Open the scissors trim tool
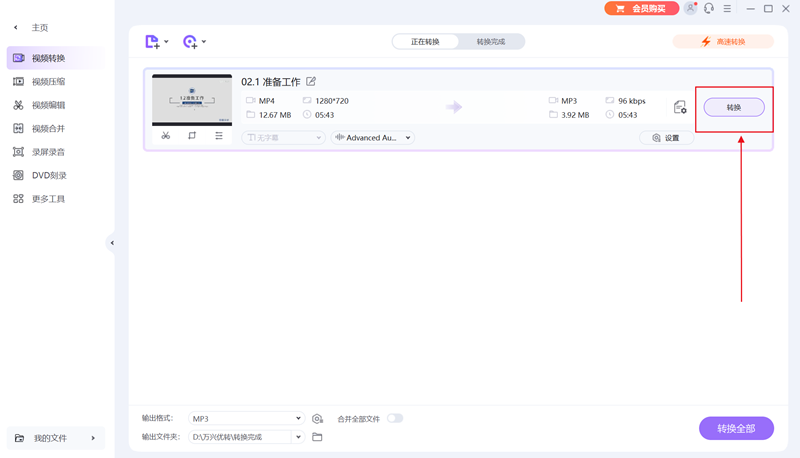The image size is (800, 458). tap(166, 136)
